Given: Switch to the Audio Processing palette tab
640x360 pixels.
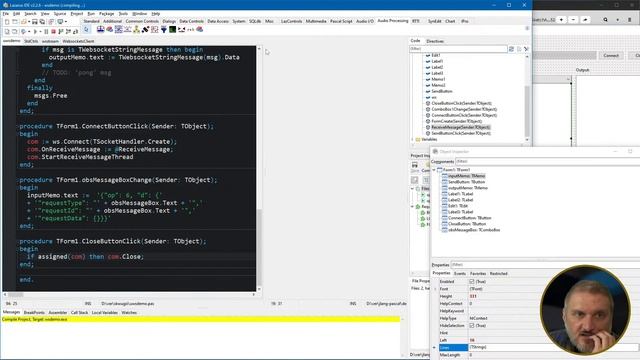Looking at the screenshot, I should (x=393, y=20).
